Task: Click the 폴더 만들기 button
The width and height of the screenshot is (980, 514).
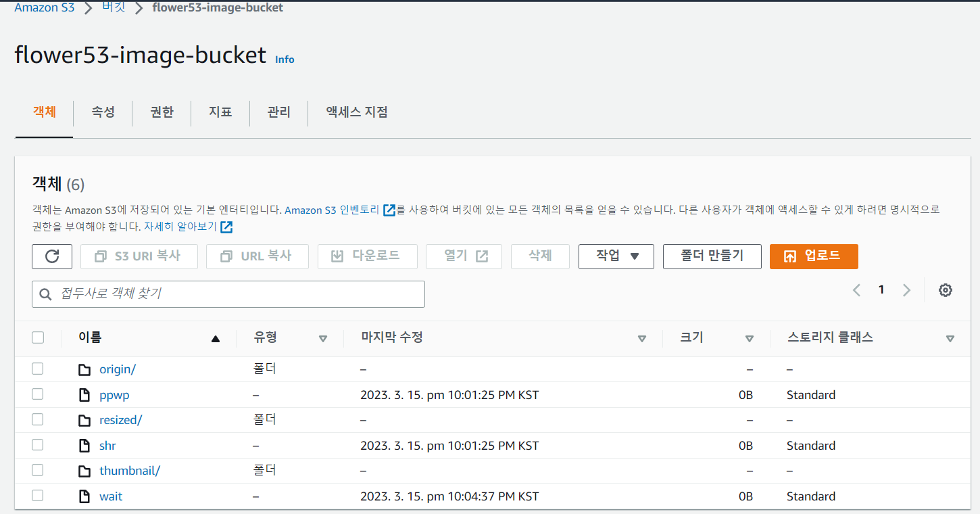Action: pyautogui.click(x=712, y=256)
